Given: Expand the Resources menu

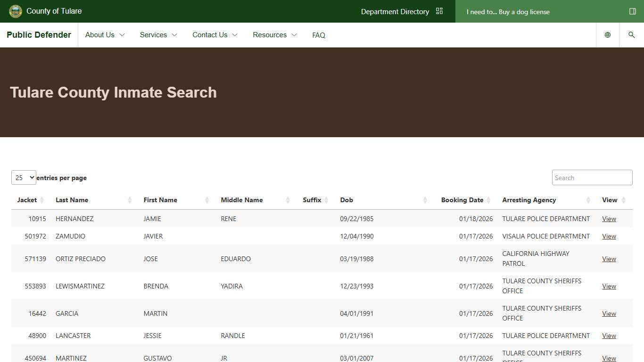Looking at the screenshot, I should [275, 34].
